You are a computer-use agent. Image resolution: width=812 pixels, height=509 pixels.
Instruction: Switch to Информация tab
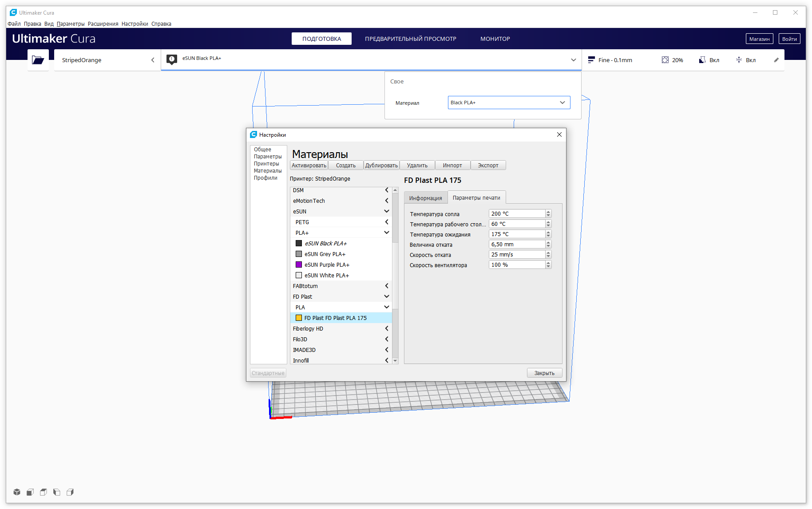426,198
